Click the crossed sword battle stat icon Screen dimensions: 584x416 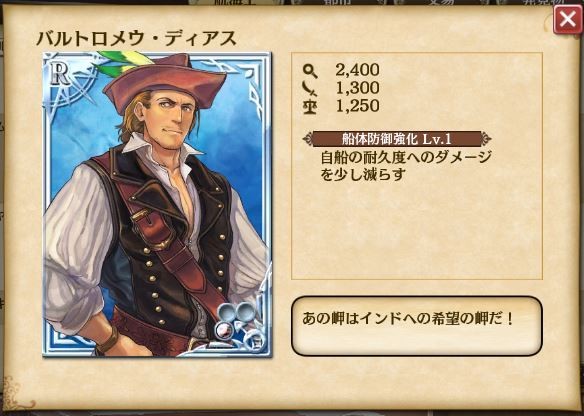tap(310, 89)
